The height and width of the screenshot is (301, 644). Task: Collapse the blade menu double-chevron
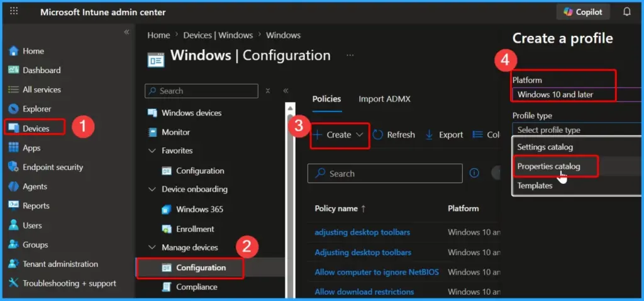(286, 91)
